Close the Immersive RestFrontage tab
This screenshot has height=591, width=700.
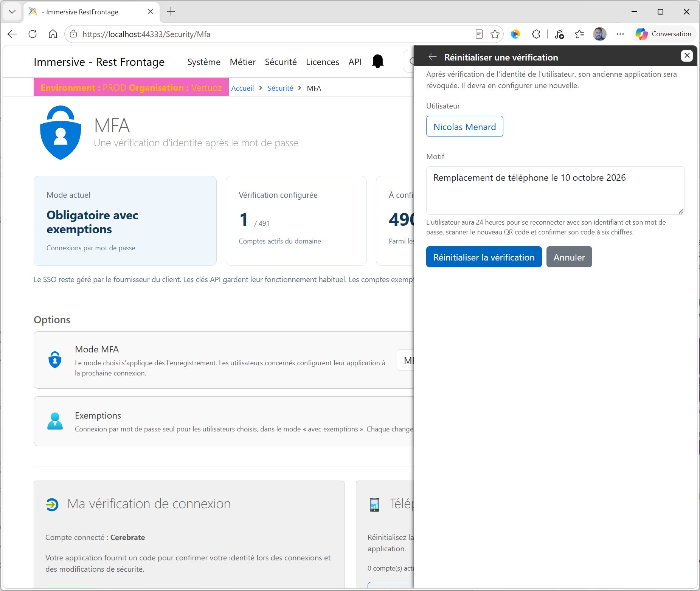click(151, 12)
